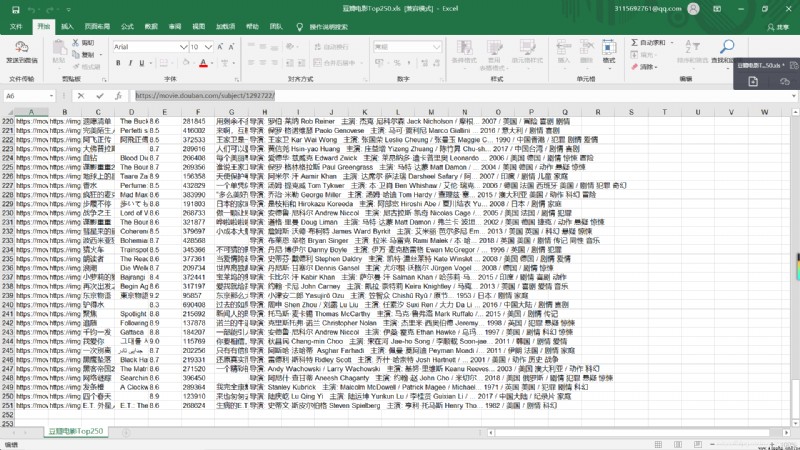Screen dimensions: 800x450
Task: Click the 复制 copy icon
Action: [76, 54]
